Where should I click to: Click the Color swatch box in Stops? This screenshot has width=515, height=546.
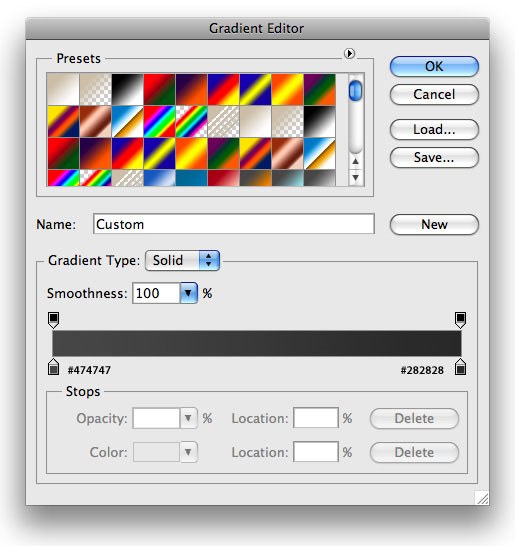pyautogui.click(x=156, y=452)
